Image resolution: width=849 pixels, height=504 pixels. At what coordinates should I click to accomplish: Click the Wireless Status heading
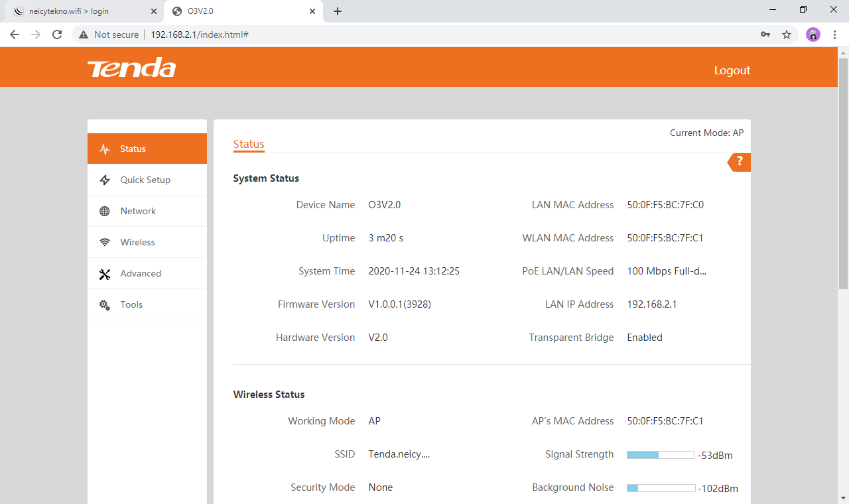coord(269,395)
